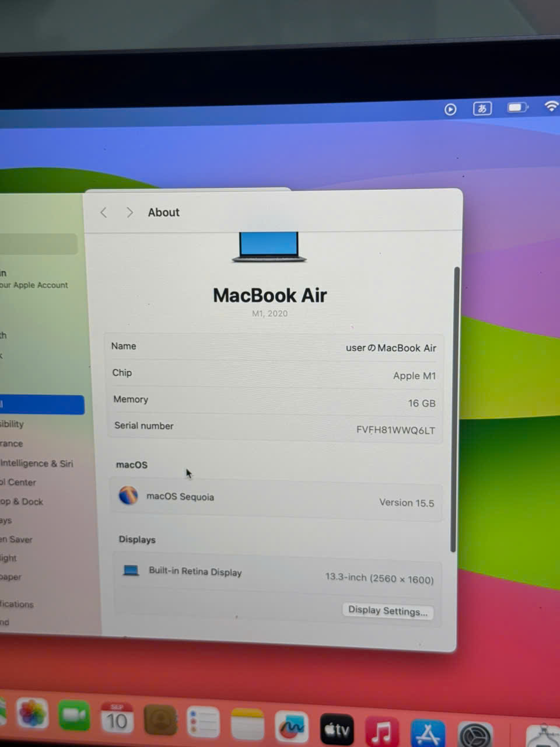Image resolution: width=560 pixels, height=747 pixels.
Task: Open the Calendar app showing 10
Action: coord(117,718)
